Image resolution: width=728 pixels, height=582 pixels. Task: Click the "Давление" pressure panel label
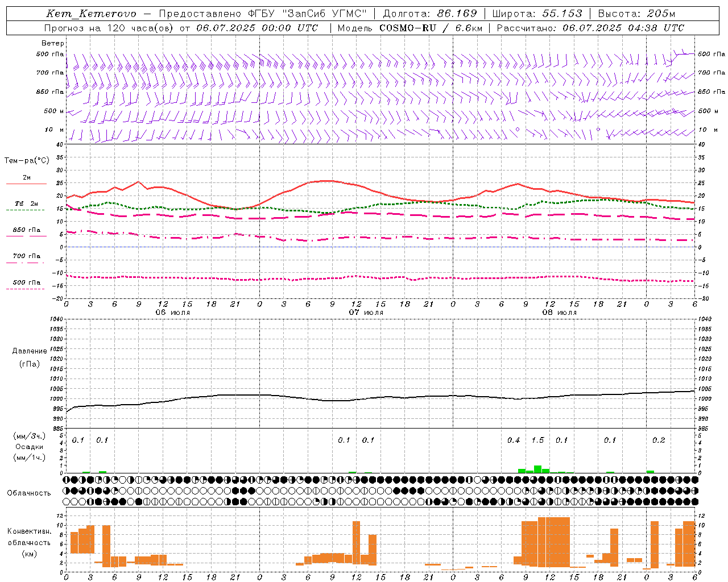(x=30, y=351)
